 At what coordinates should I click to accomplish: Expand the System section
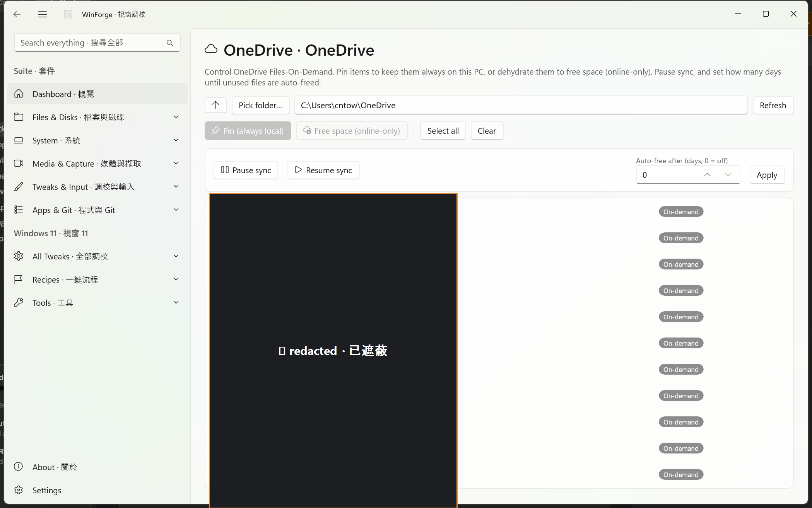click(176, 140)
